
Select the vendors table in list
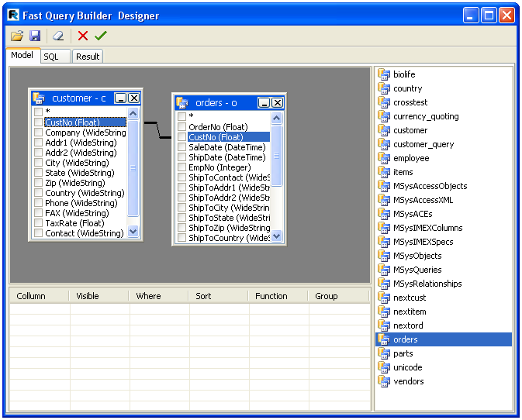[408, 381]
